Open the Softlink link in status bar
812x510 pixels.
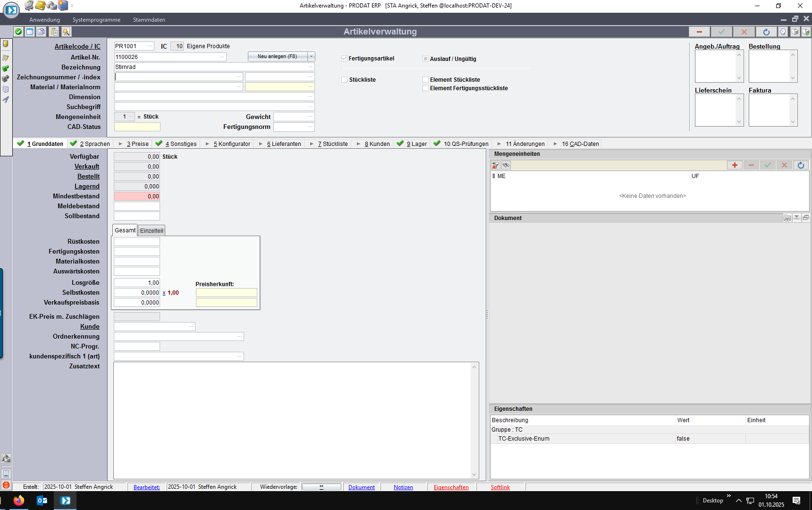(500, 487)
